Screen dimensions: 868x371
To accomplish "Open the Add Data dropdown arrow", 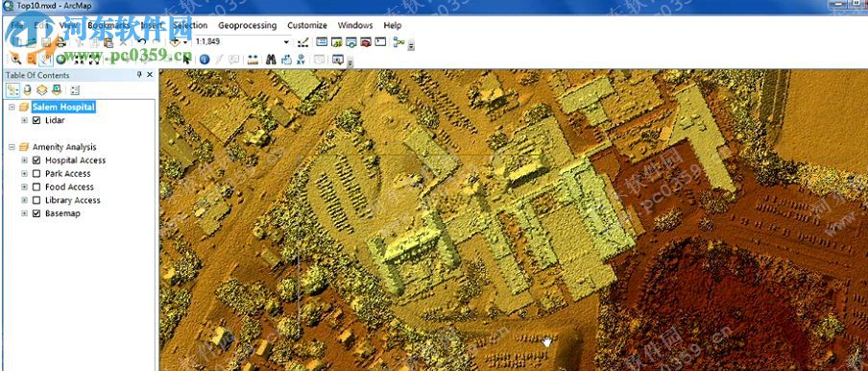I will click(x=185, y=42).
